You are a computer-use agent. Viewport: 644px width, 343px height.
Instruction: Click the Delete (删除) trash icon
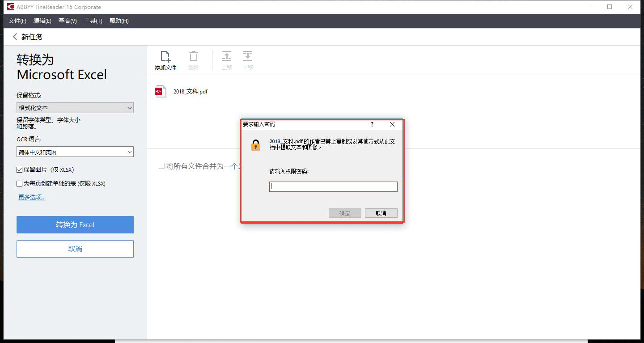pos(193,56)
